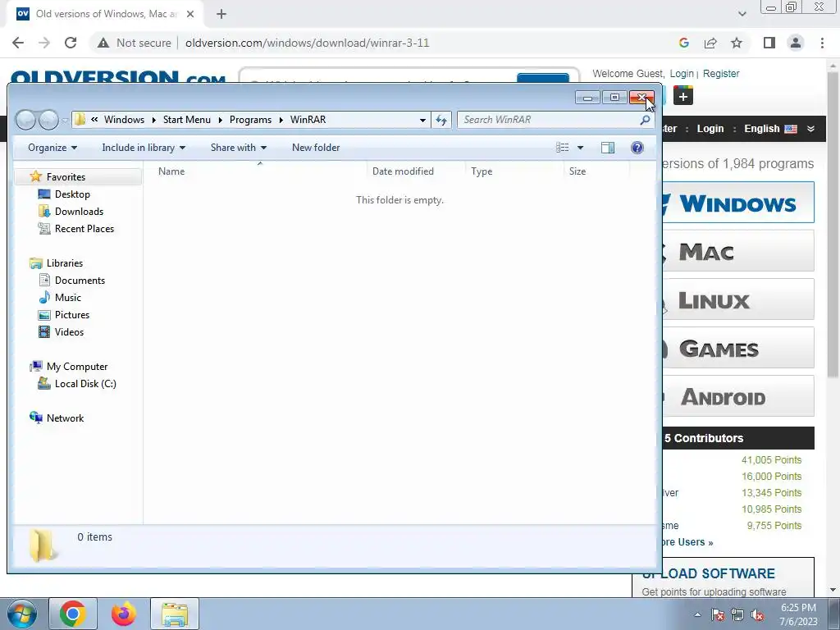Expand the view options dropdown arrow
This screenshot has width=840, height=630.
point(580,148)
